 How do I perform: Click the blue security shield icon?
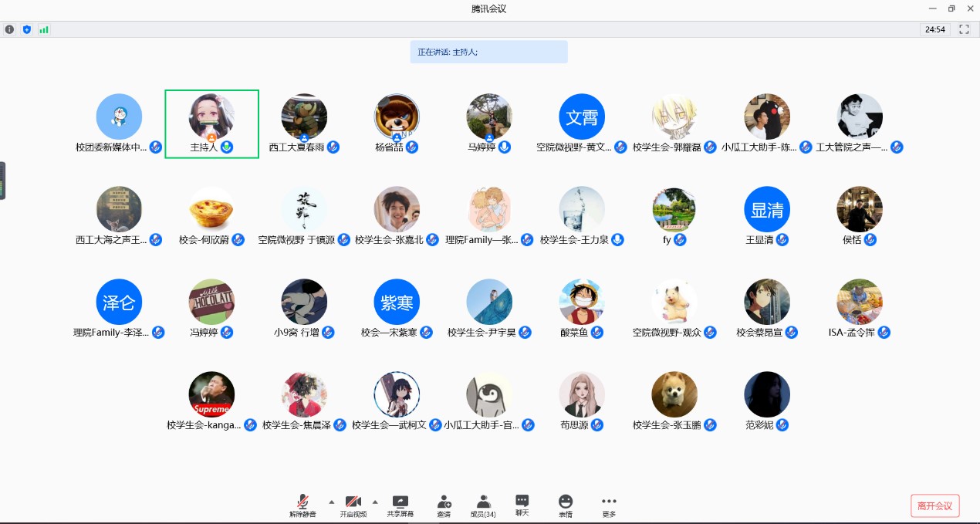point(27,29)
